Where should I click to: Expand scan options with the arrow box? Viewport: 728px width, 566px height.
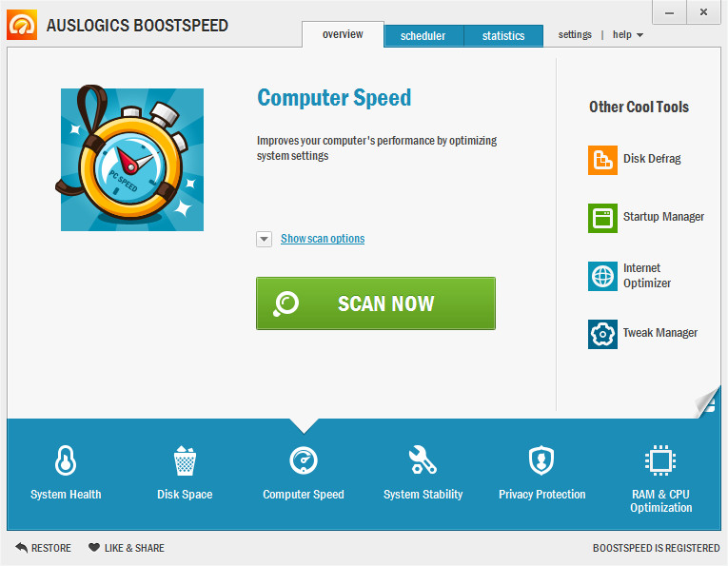[x=265, y=240]
